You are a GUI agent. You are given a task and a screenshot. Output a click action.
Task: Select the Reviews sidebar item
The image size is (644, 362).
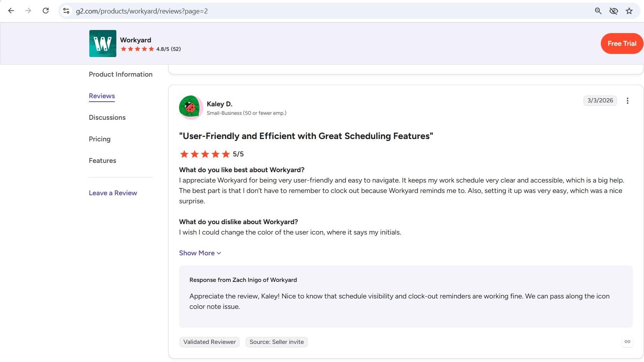102,96
